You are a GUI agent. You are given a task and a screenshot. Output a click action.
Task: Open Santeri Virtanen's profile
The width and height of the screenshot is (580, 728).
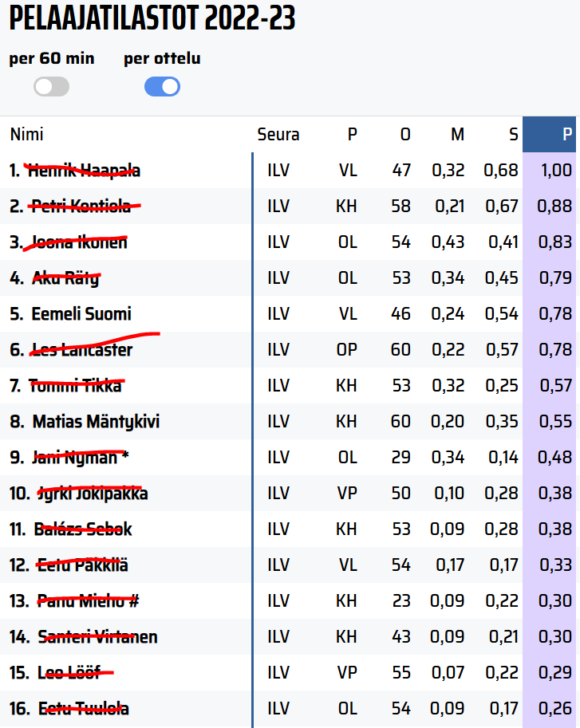pos(97,637)
